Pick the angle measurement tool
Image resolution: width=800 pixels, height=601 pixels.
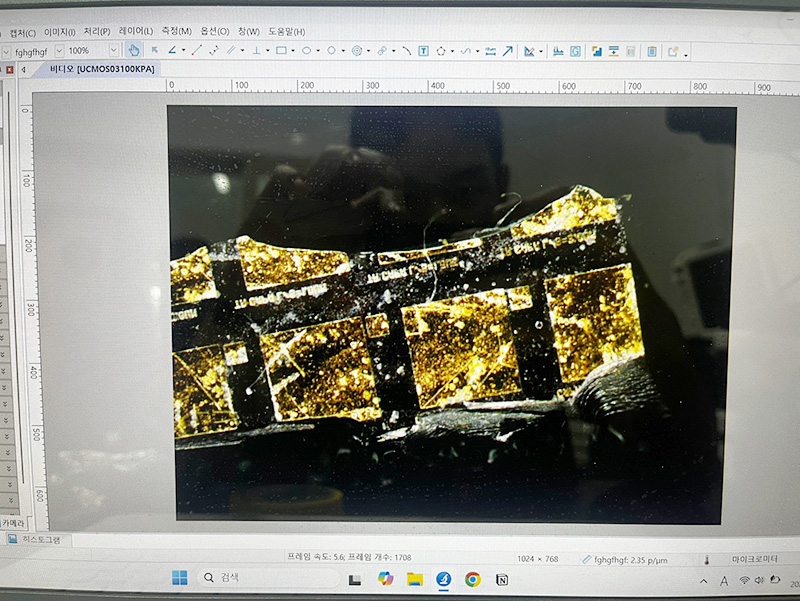[x=172, y=51]
